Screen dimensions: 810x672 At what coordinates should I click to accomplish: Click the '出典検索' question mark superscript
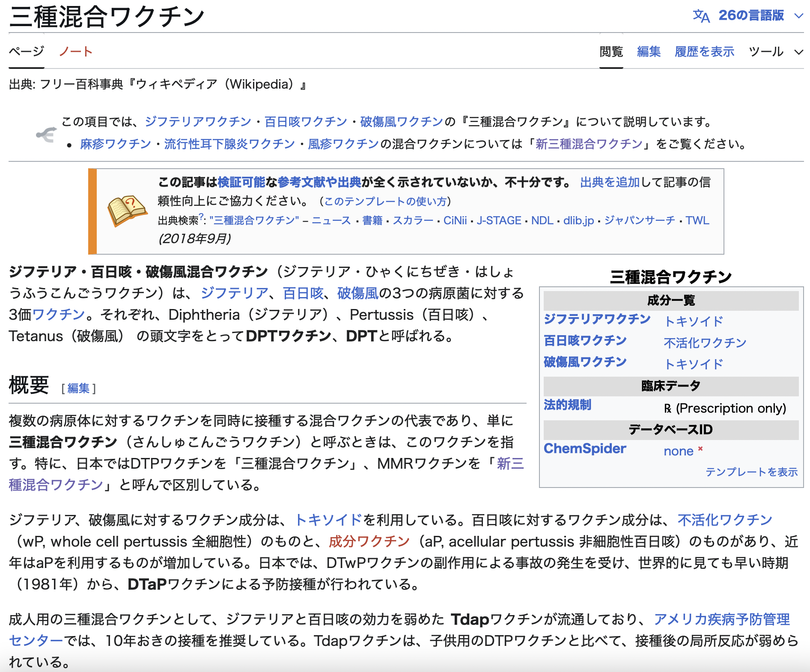pyautogui.click(x=201, y=217)
